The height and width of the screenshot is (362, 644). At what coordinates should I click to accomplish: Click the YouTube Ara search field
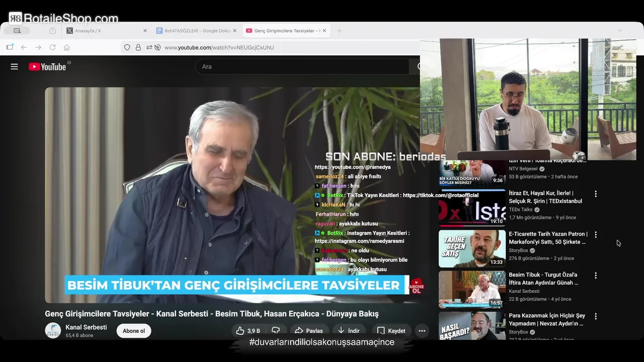[x=302, y=66]
